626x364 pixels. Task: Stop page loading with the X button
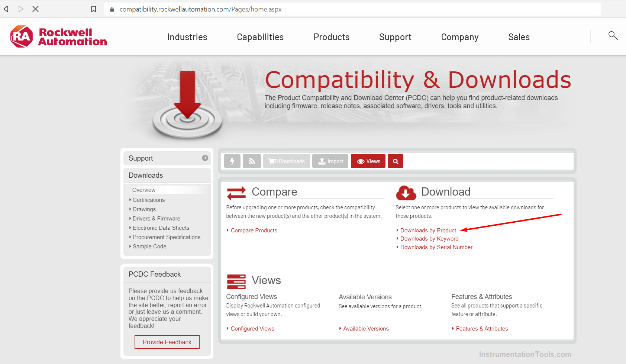tap(36, 9)
